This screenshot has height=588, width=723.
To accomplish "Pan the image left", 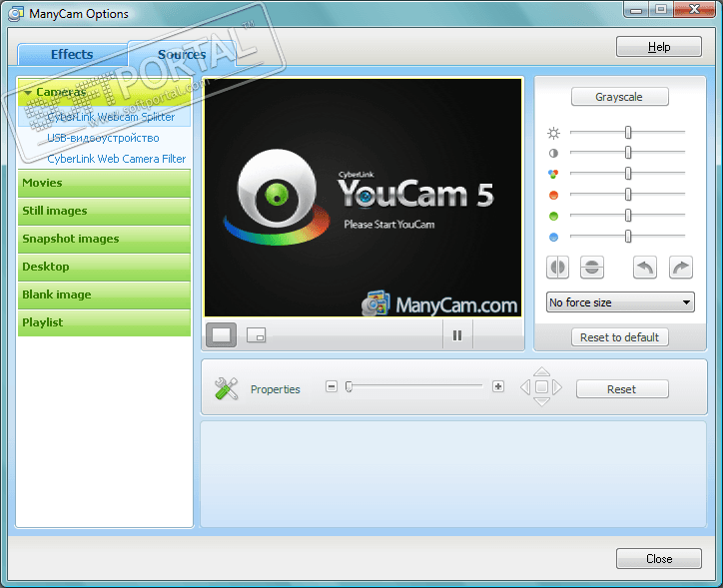I will 525,387.
